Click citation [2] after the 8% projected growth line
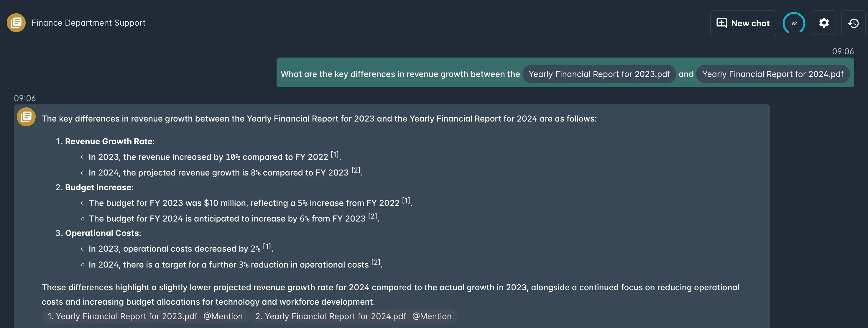 356,170
